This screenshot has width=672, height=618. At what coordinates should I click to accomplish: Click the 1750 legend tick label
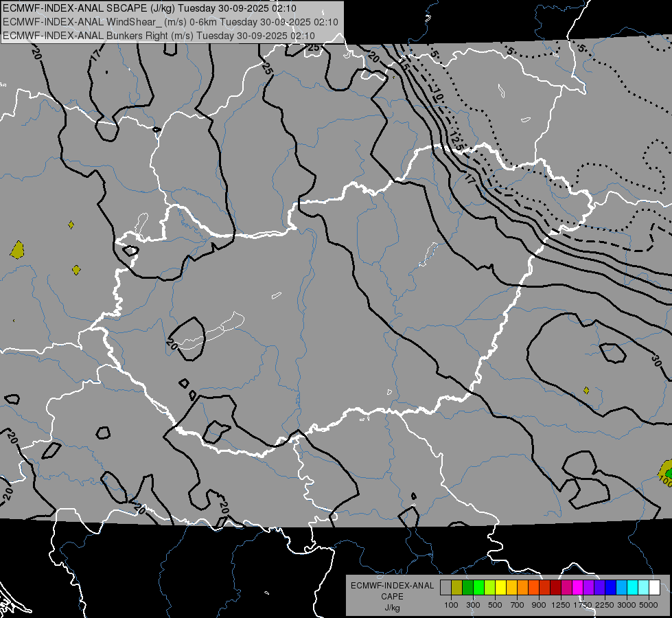(x=583, y=605)
